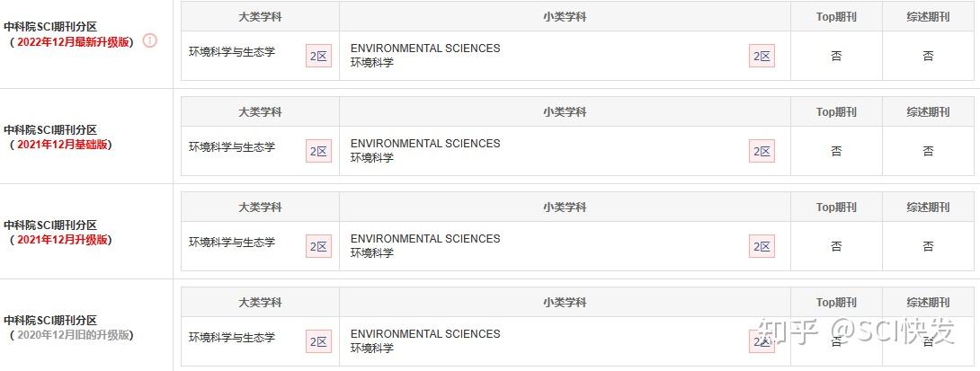The width and height of the screenshot is (980, 371).
Task: Select the red 2021年12月升级版 label
Action: coord(65,240)
